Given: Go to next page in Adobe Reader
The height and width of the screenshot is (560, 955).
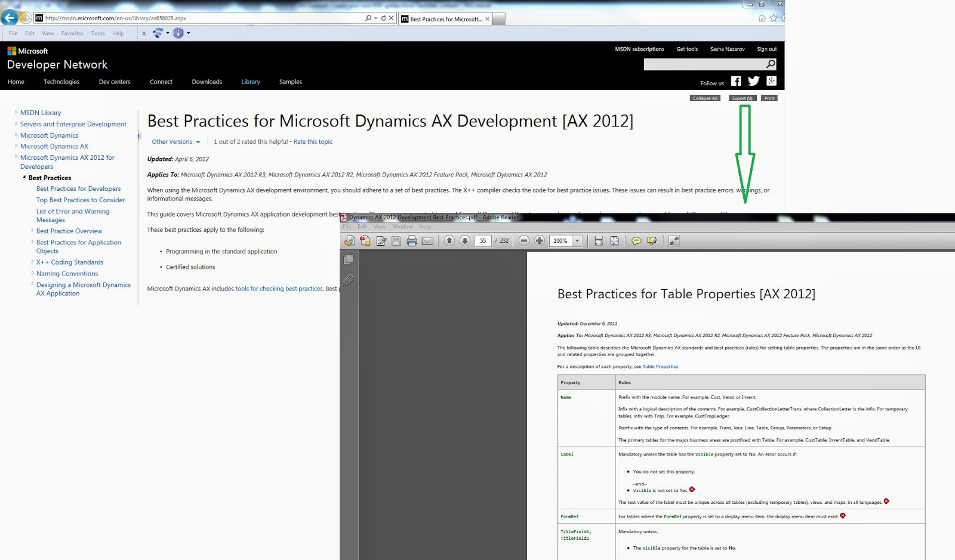Looking at the screenshot, I should 465,241.
